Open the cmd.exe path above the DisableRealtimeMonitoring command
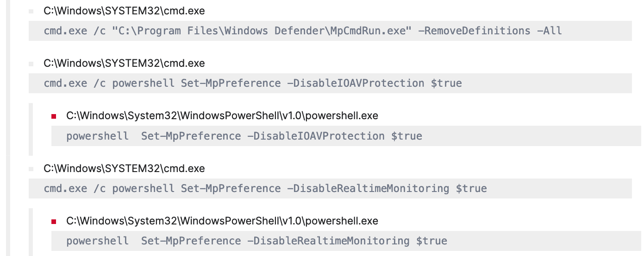This screenshot has height=256, width=644. 124,168
